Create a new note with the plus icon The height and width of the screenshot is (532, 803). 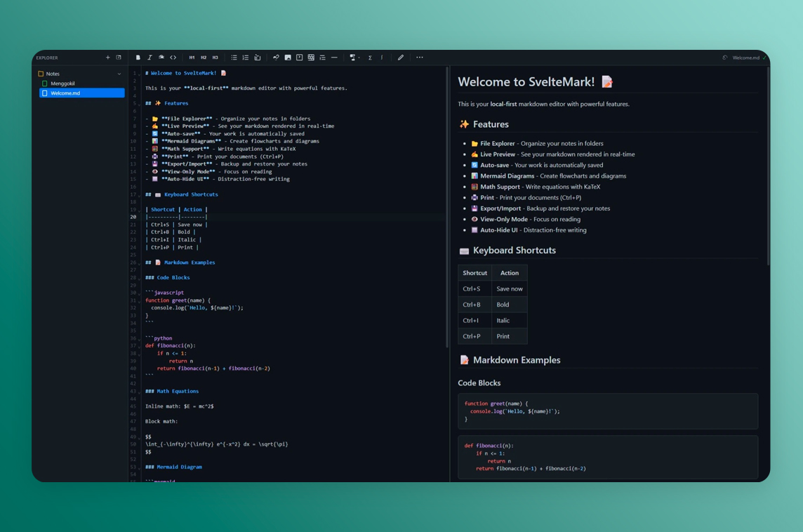pyautogui.click(x=107, y=58)
